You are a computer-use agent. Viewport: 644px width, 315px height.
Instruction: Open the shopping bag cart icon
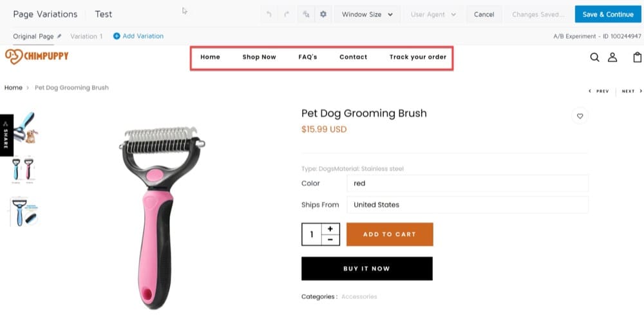click(x=637, y=57)
